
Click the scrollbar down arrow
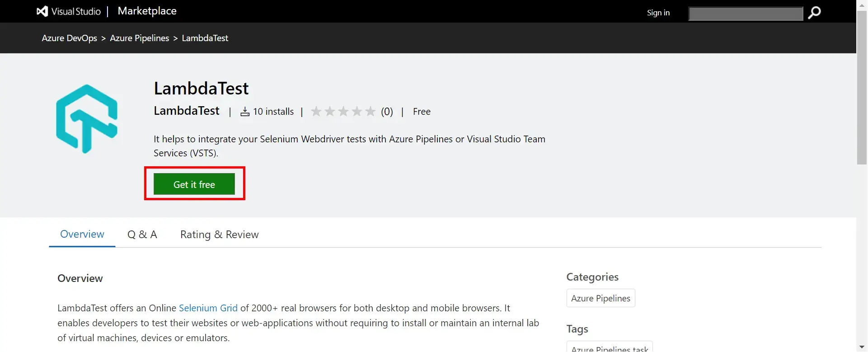pyautogui.click(x=862, y=347)
